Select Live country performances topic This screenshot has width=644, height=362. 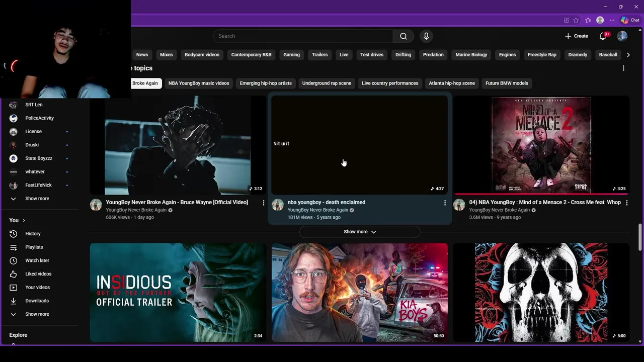click(390, 83)
